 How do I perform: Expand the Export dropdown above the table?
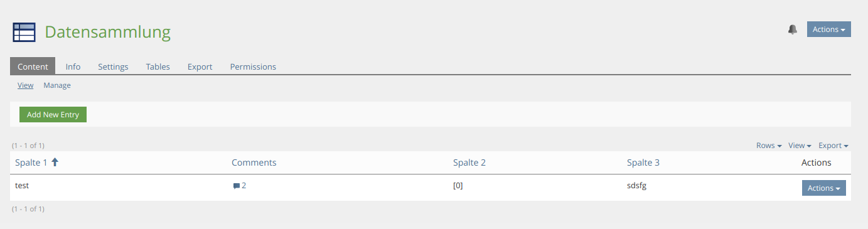pyautogui.click(x=833, y=146)
